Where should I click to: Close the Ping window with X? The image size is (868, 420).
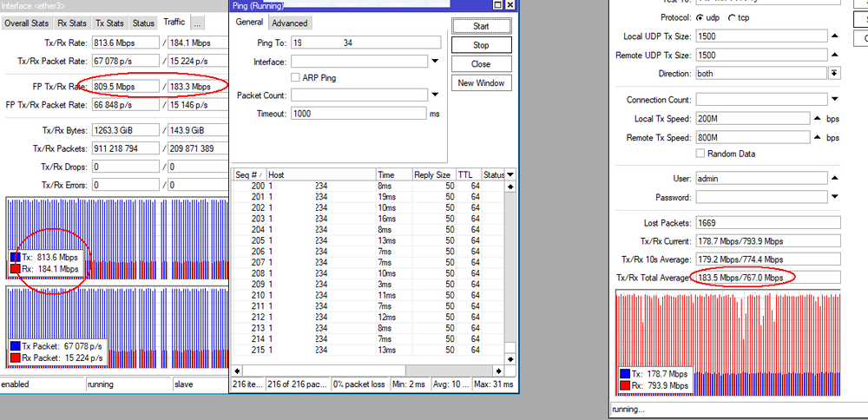pyautogui.click(x=510, y=5)
